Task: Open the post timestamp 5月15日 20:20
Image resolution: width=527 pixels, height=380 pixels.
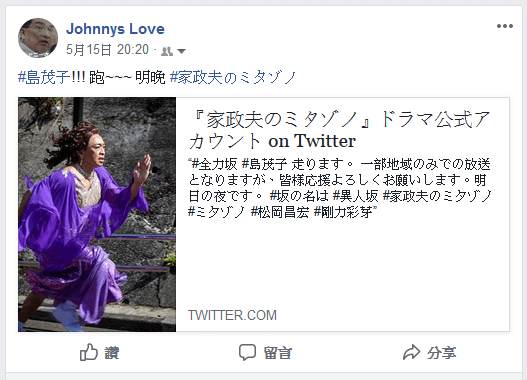Action: click(107, 50)
